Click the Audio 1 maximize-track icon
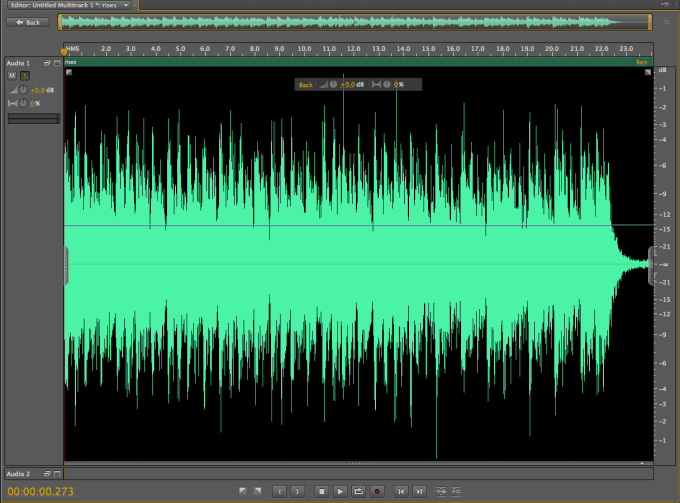 (57, 63)
